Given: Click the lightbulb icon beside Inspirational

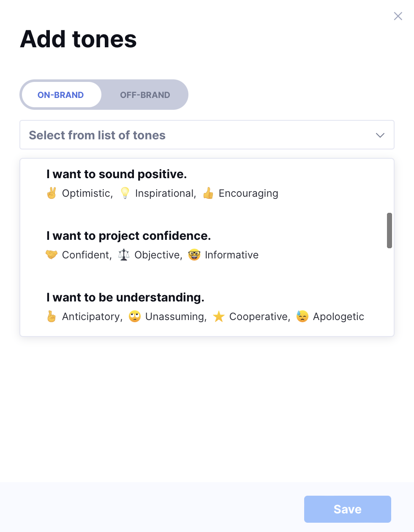Looking at the screenshot, I should 125,193.
